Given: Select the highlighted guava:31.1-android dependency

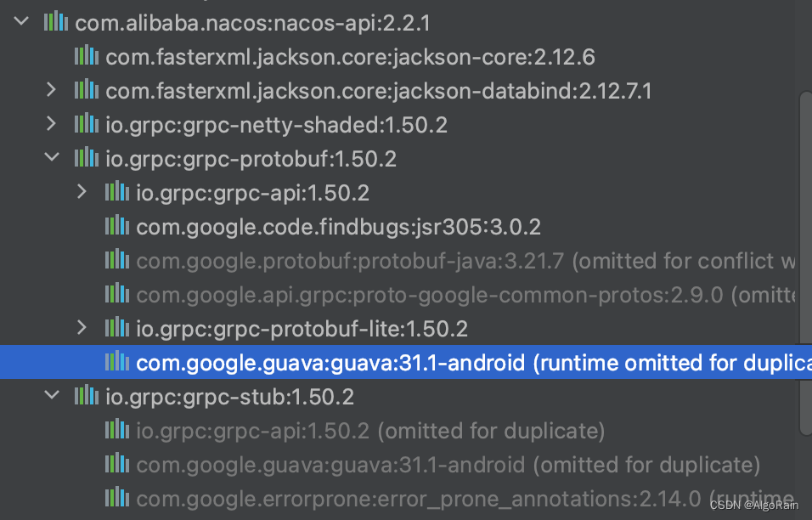Looking at the screenshot, I should (x=382, y=362).
